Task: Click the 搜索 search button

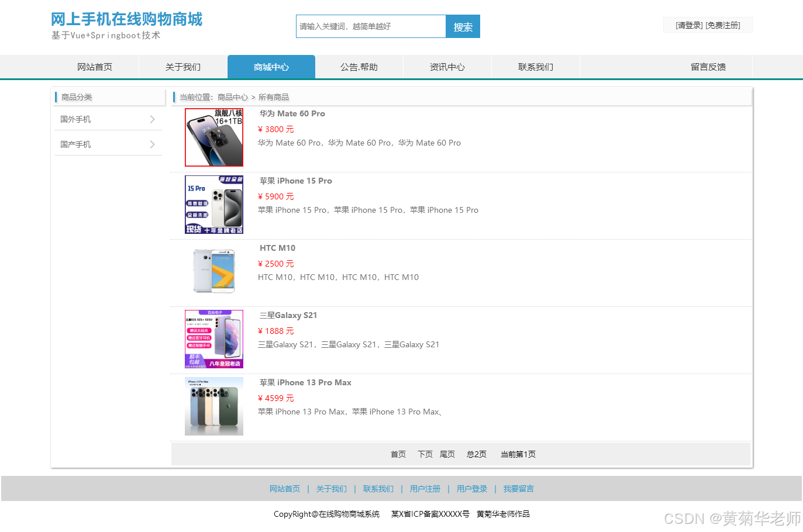Action: click(x=463, y=26)
